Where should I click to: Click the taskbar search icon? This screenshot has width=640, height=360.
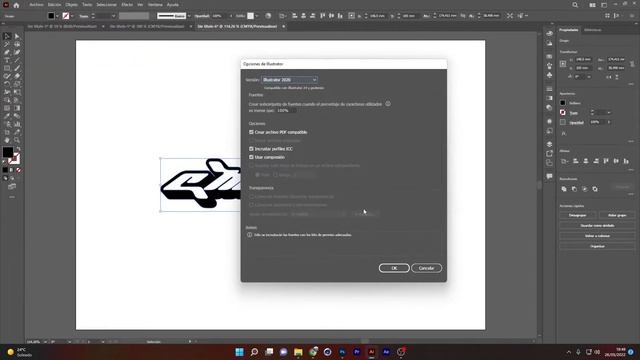click(x=254, y=352)
